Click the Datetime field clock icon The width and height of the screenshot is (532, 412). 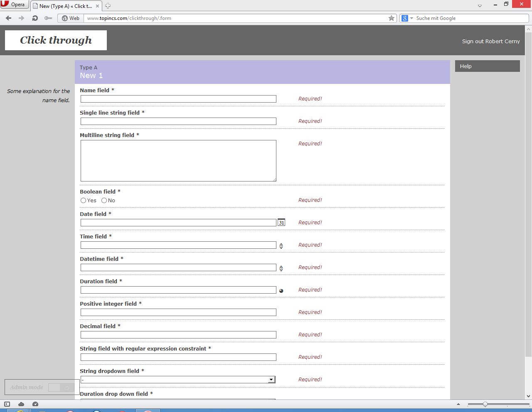(x=281, y=268)
